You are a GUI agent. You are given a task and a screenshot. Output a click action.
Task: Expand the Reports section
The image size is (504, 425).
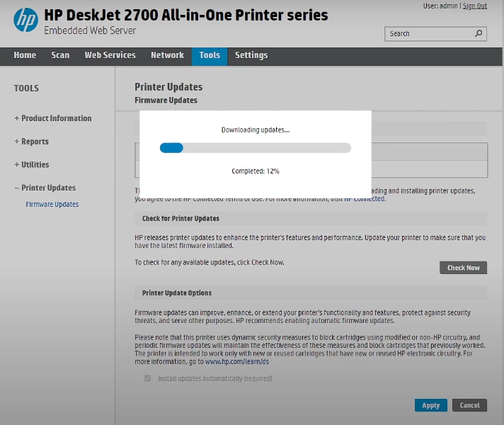pyautogui.click(x=31, y=142)
